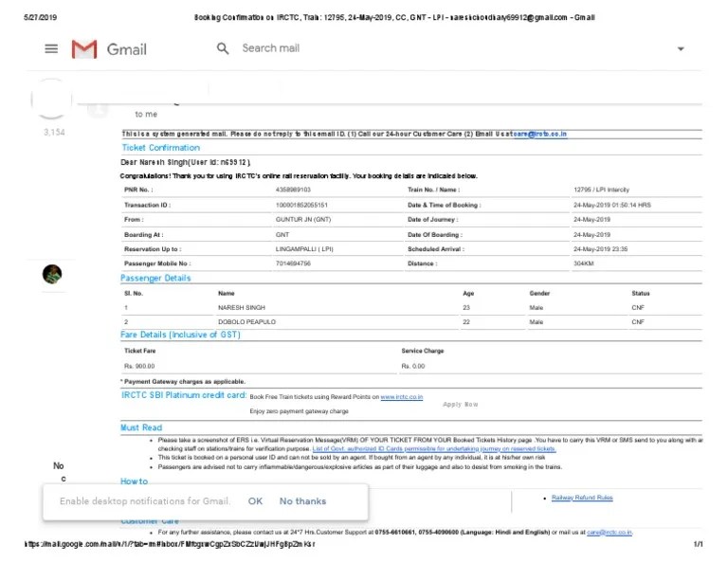Open the list of Govt. authorized ID Cards link
Screen dimensions: 728x563
tap(434, 449)
